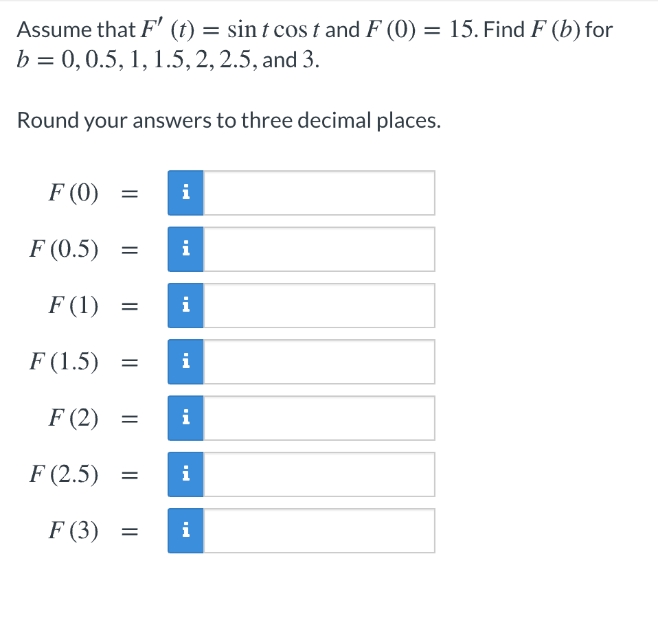Click the info icon beside F(2)
The height and width of the screenshot is (644, 658).
click(x=184, y=418)
